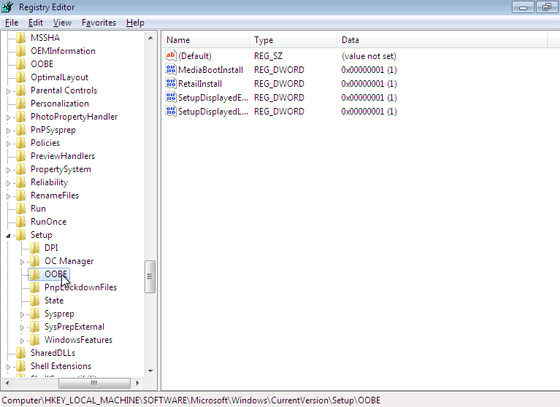Click the OEMInformation folder icon
This screenshot has height=407, width=560.
coord(21,51)
